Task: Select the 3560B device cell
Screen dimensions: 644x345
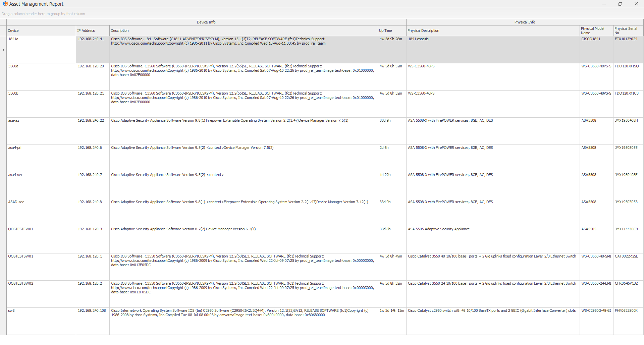Action: (41, 104)
